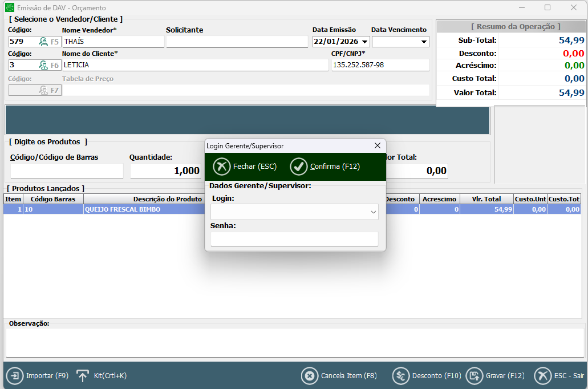588x389 pixels.
Task: Exit via the ESC - Sair icon
Action: tap(542, 376)
